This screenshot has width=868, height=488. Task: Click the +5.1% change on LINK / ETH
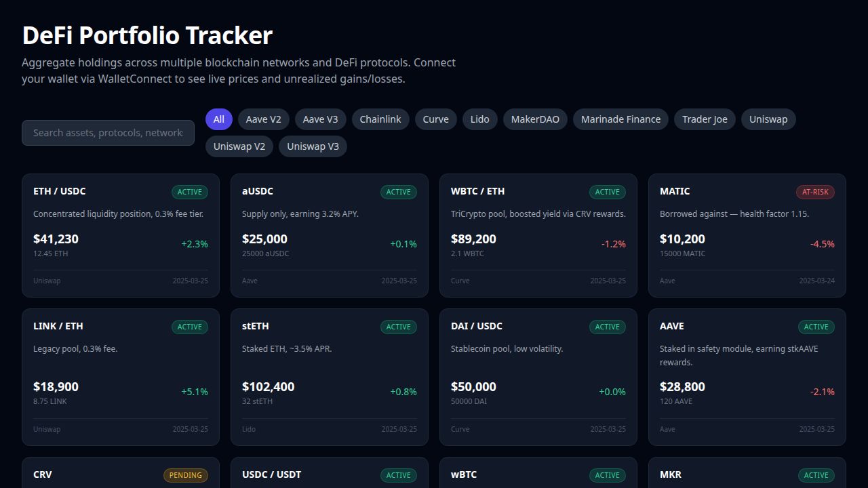tap(195, 392)
